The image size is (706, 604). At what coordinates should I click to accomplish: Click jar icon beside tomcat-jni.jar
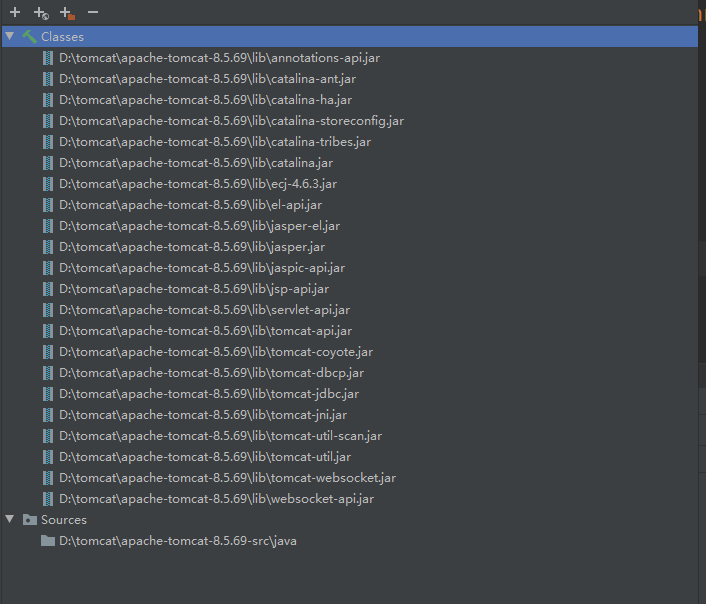48,415
